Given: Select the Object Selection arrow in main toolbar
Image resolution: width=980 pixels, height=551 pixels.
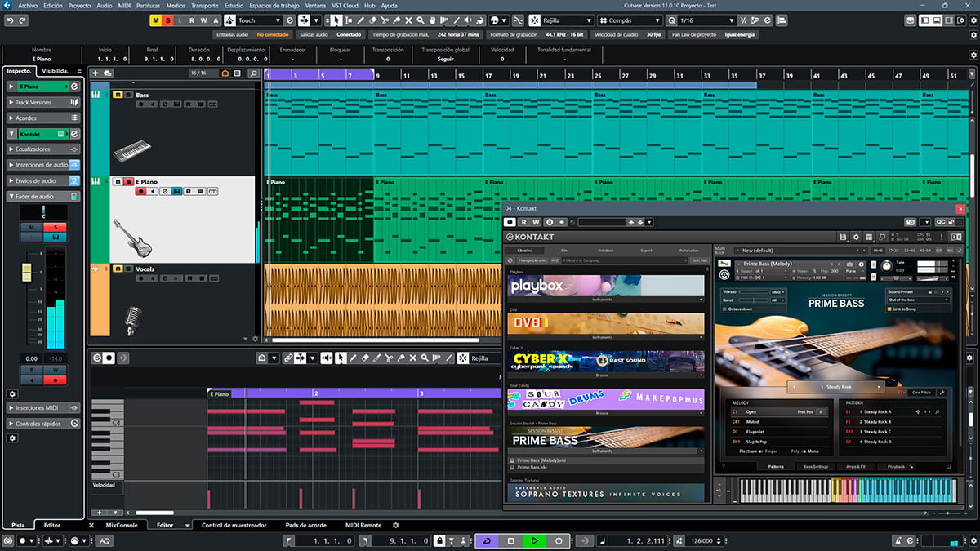Looking at the screenshot, I should 337,20.
